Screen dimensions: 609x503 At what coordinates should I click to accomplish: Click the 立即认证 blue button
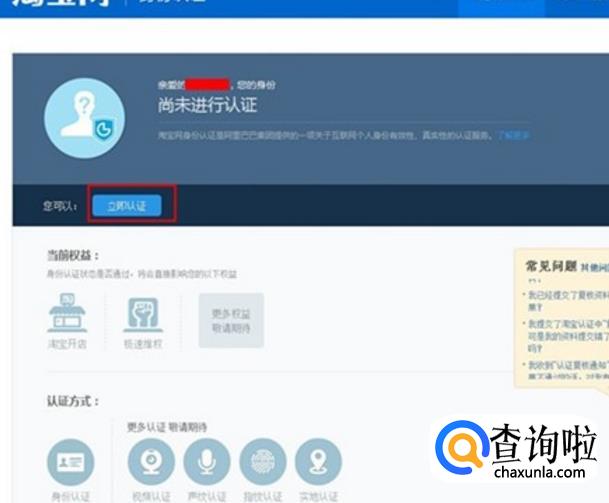[127, 205]
